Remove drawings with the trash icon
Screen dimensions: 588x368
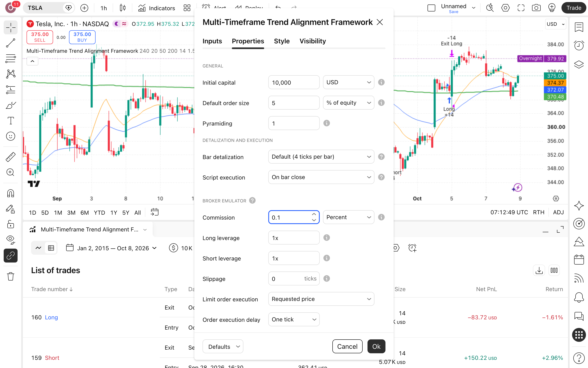click(x=10, y=276)
